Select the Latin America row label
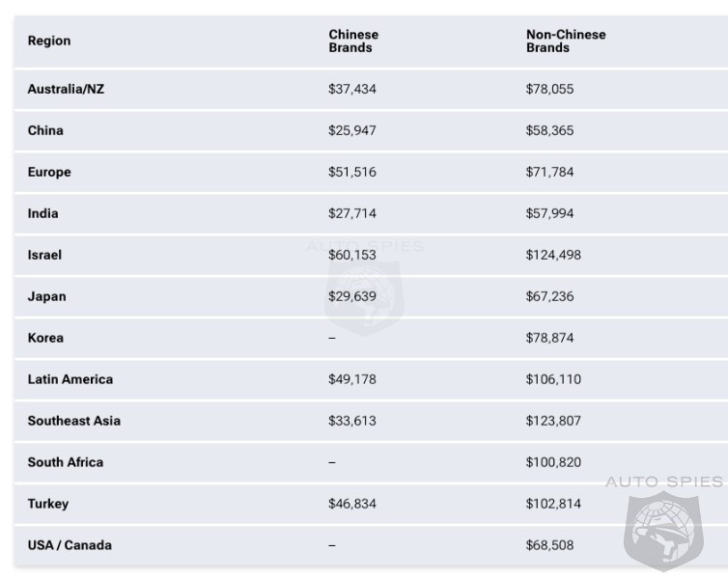728x579 pixels. coord(70,379)
